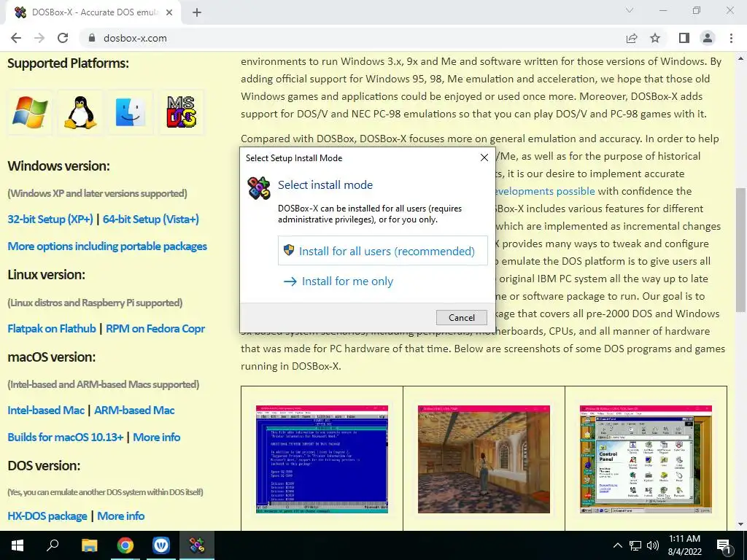Viewport: 747px width, 560px height.
Task: Open the Intel-based Mac link
Action: click(46, 410)
